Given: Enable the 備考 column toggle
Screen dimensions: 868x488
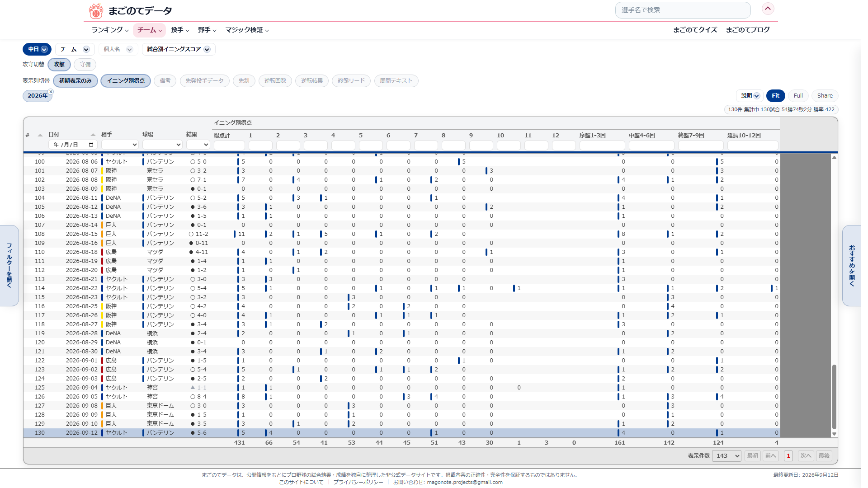Looking at the screenshot, I should coord(165,81).
